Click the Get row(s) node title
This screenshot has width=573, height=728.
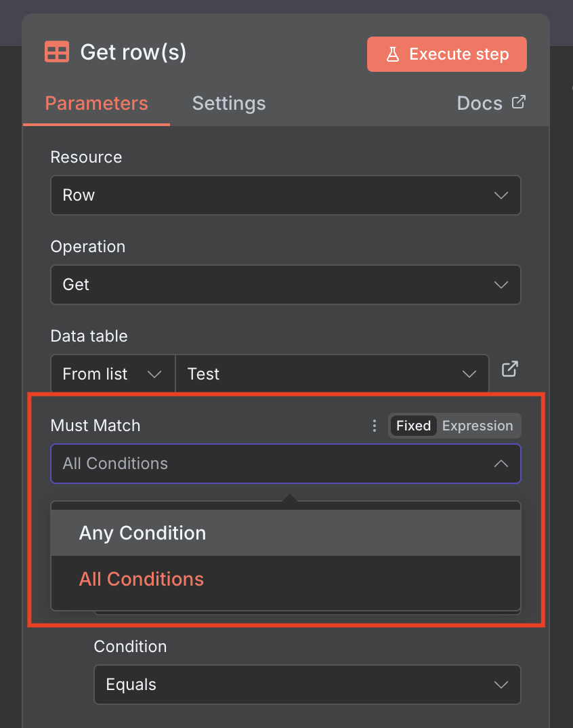(x=133, y=52)
